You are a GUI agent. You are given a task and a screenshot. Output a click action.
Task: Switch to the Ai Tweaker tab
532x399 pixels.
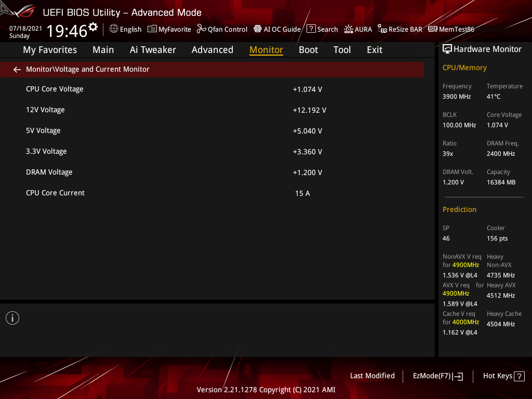point(153,49)
